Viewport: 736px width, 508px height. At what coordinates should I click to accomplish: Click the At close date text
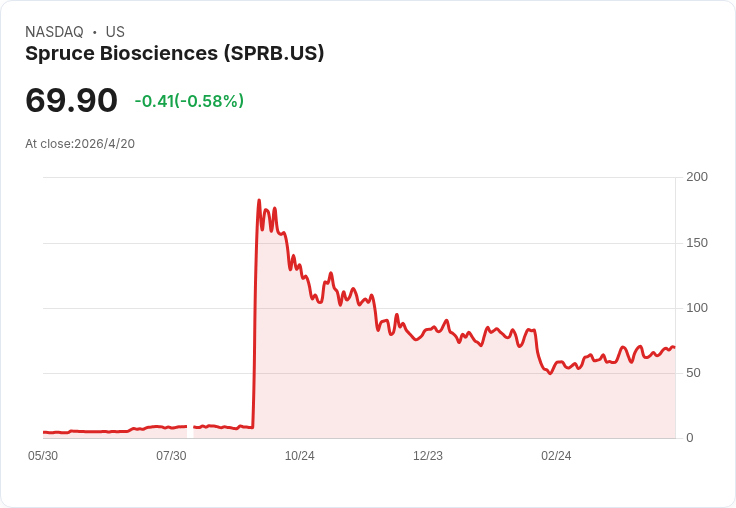(80, 144)
